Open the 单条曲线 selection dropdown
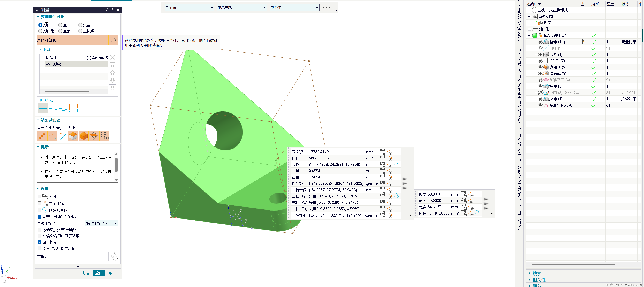Image resolution: width=644 pixels, height=287 pixels. 242,8
